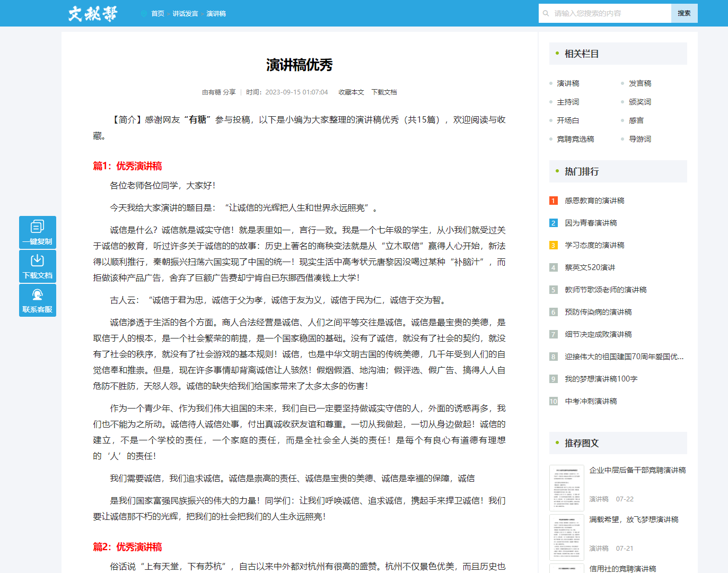
Task: Open 演讲稿 in 相关栏目
Action: [568, 83]
